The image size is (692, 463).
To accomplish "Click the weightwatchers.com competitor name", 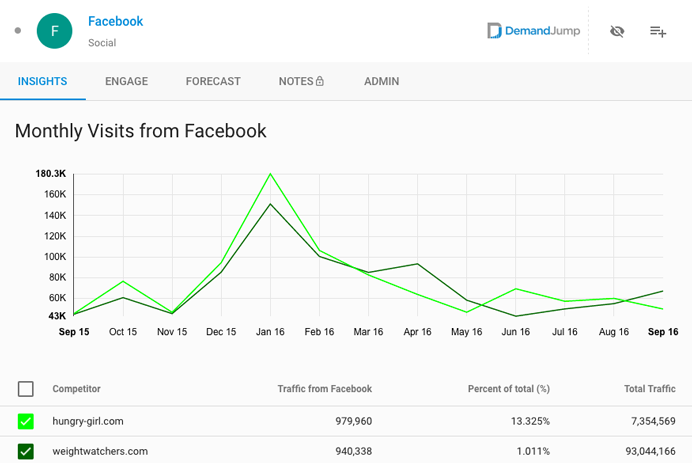I will point(100,451).
